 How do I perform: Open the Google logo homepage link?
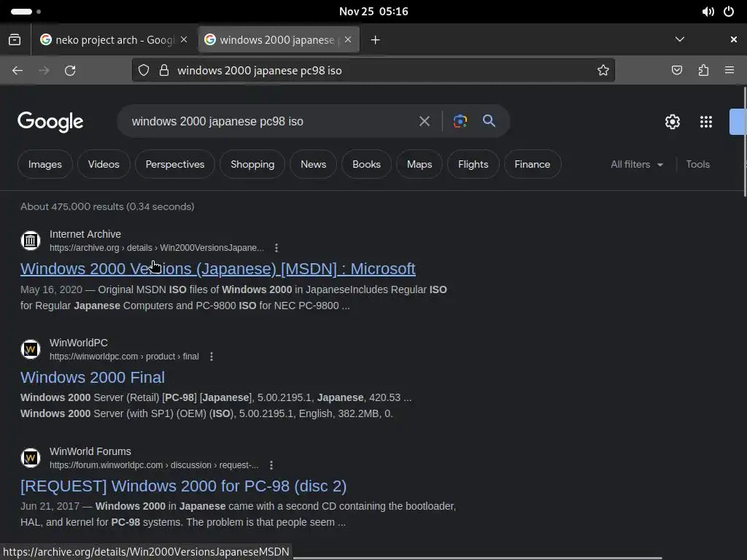50,122
